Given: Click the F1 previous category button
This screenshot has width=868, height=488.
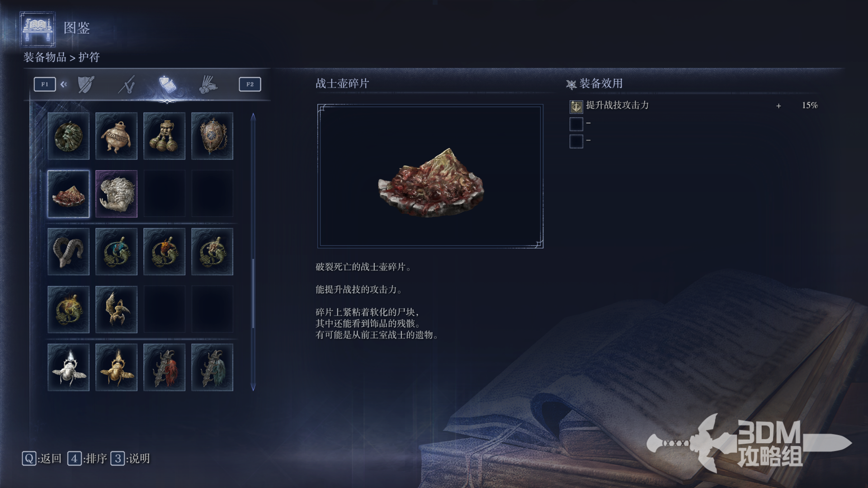Looking at the screenshot, I should [x=45, y=84].
